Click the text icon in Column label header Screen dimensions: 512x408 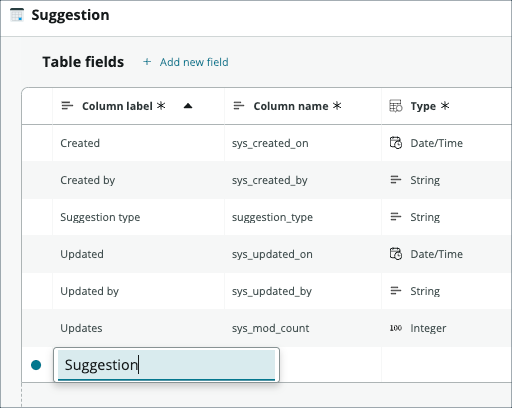67,106
